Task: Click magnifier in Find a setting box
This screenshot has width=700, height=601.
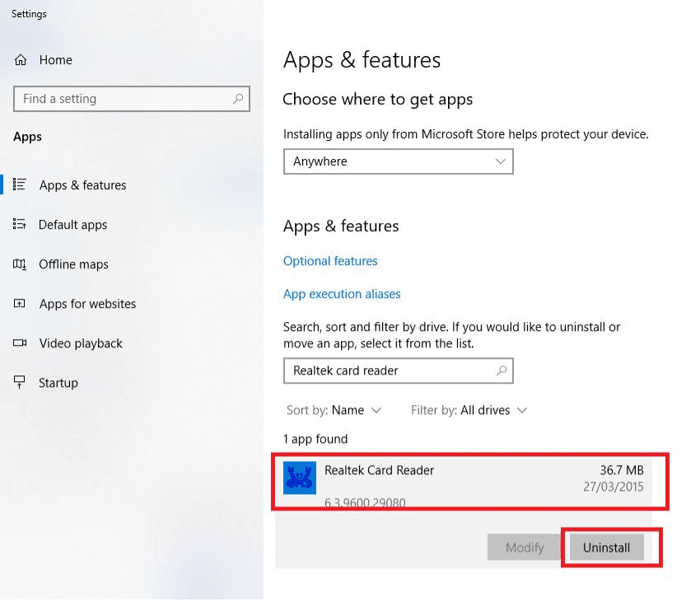Action: [x=238, y=99]
